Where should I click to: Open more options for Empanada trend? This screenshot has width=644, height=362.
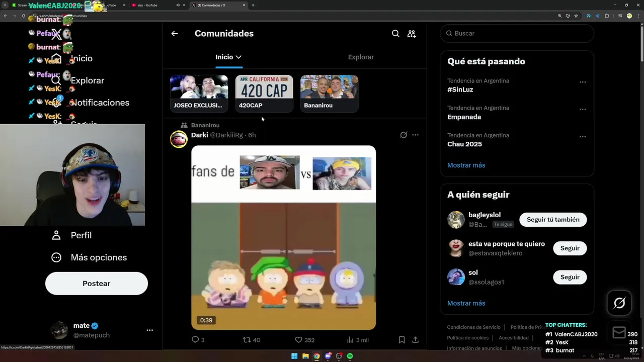coord(583,109)
